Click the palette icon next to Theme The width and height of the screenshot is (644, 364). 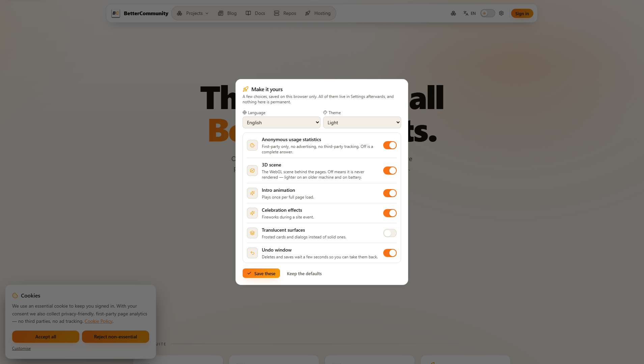click(325, 112)
